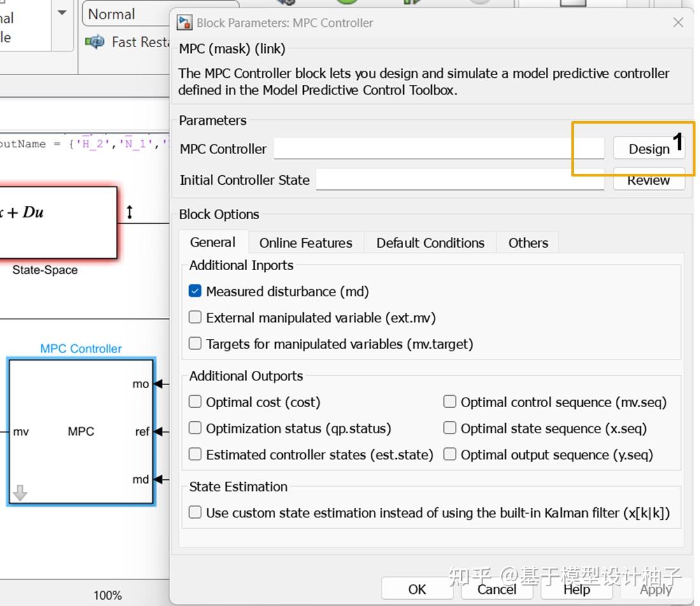
Task: Select the Others tab
Action: (x=527, y=243)
